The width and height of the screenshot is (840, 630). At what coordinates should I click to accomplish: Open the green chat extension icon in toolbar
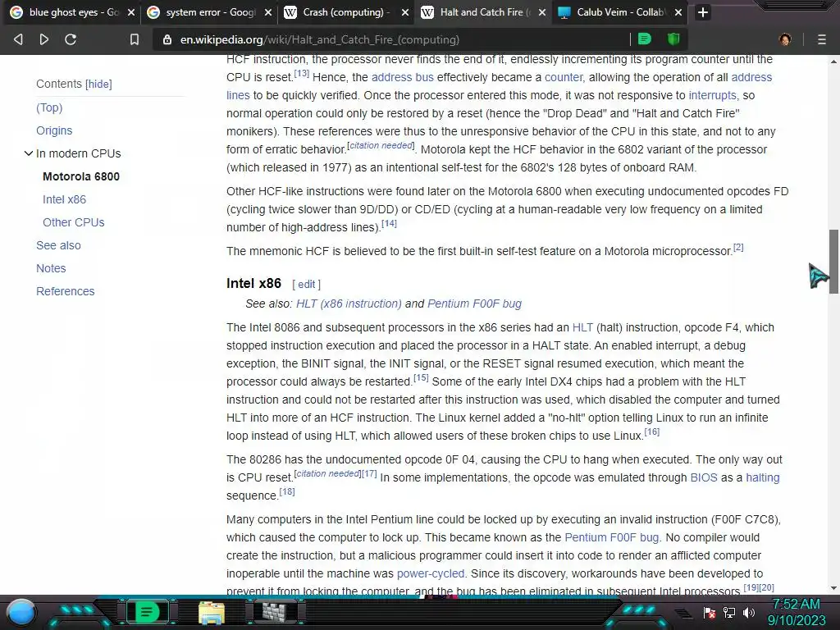[x=645, y=39]
